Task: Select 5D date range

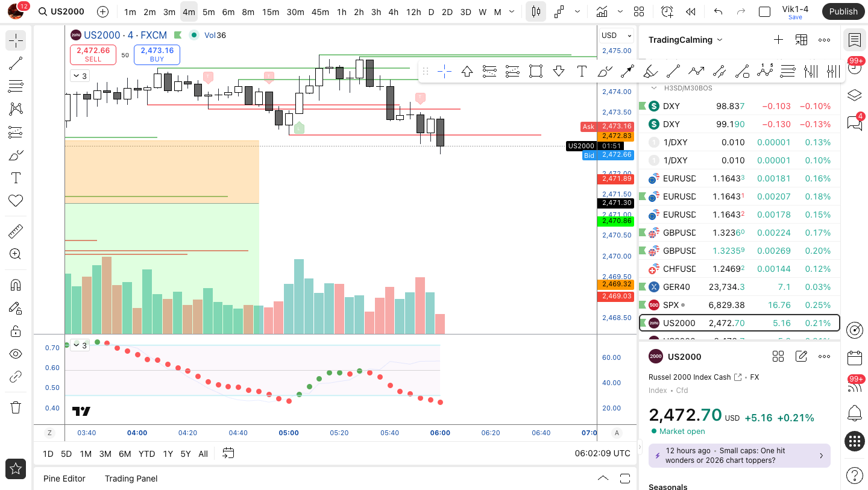Action: coord(66,454)
